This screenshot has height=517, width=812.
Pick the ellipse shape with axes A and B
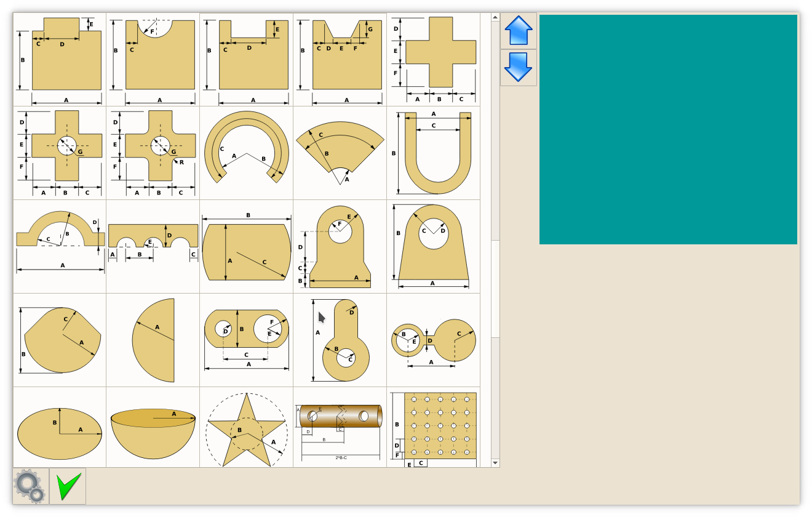[x=60, y=428]
